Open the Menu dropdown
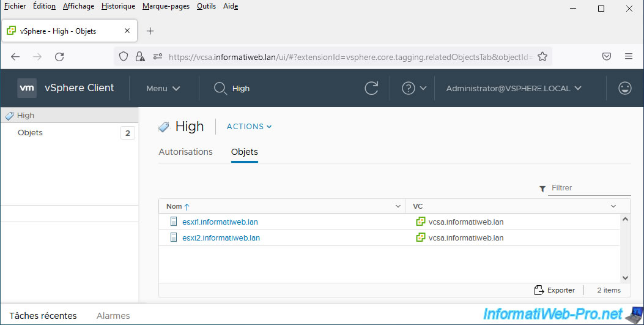This screenshot has width=644, height=325. coord(163,88)
